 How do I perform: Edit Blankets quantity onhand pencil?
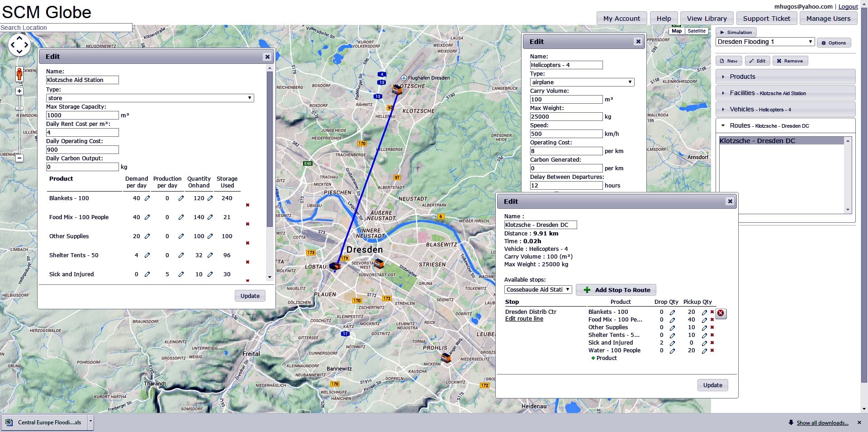pyautogui.click(x=210, y=198)
